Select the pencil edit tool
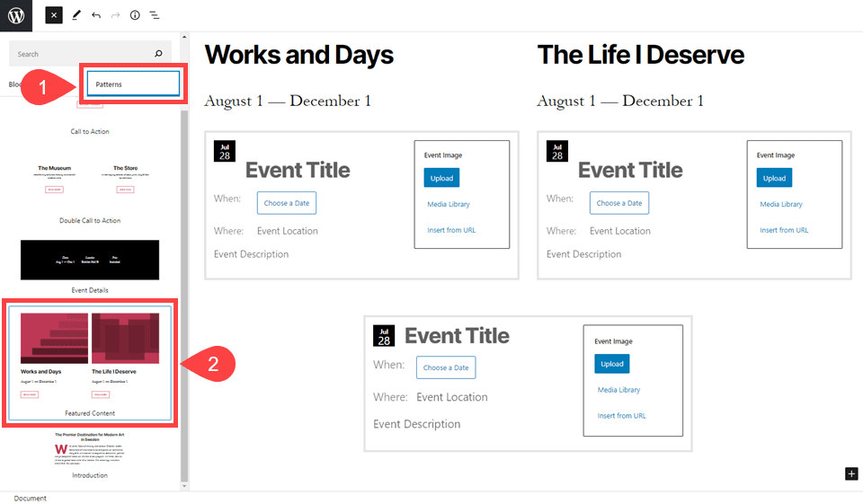 (x=76, y=15)
